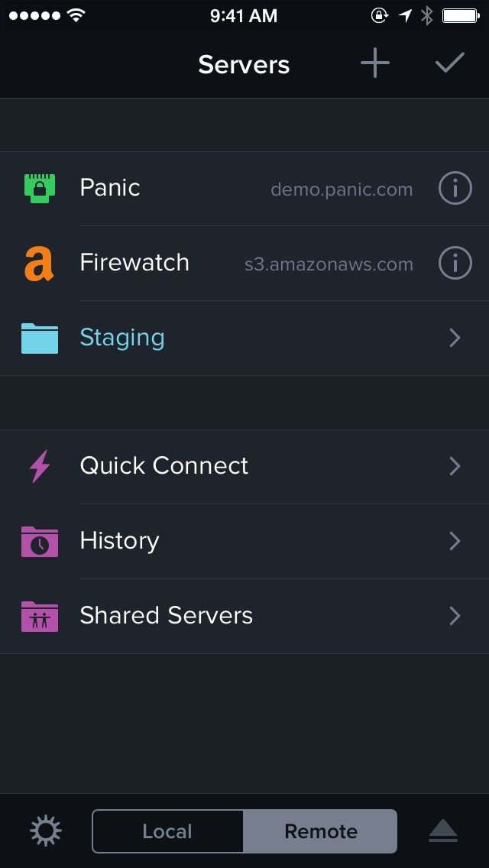Show info for the Firewatch server
Image resolution: width=489 pixels, height=868 pixels.
tap(455, 263)
